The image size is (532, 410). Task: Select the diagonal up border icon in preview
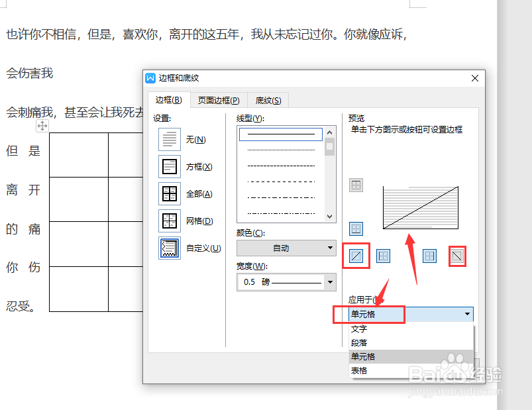(x=356, y=256)
